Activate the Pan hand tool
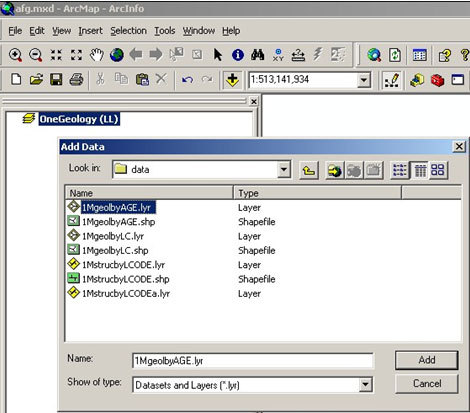Viewport: 470px width, 413px height. click(x=97, y=55)
